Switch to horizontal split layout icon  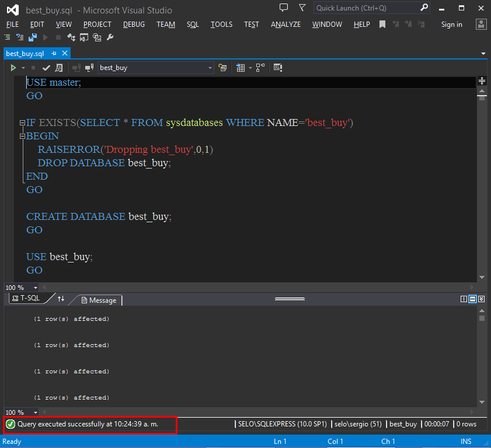click(472, 299)
